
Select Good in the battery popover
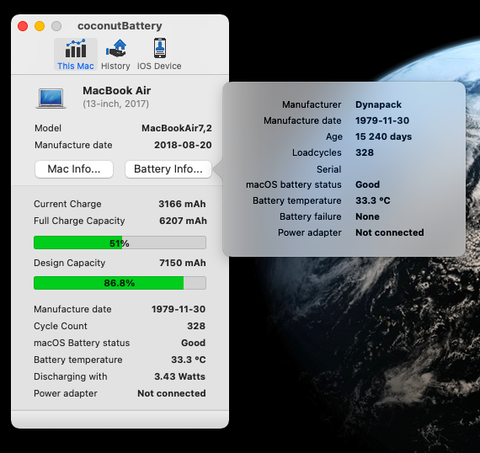click(368, 185)
